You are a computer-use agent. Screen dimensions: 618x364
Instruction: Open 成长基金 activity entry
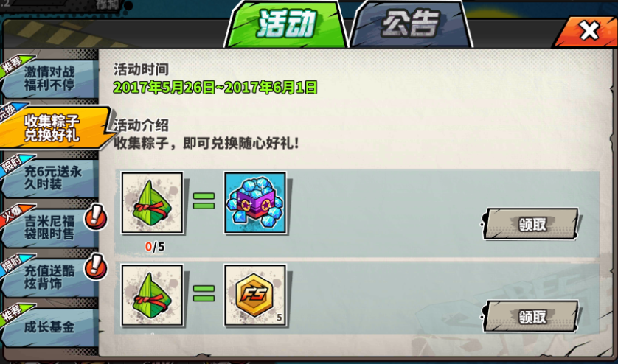[x=49, y=327]
